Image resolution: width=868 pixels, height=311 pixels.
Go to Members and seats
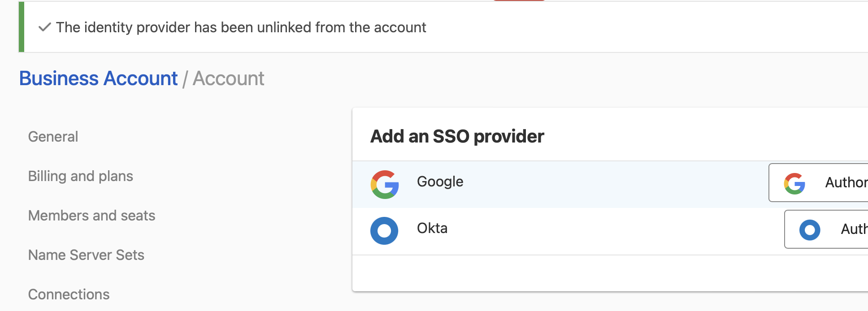pyautogui.click(x=91, y=216)
